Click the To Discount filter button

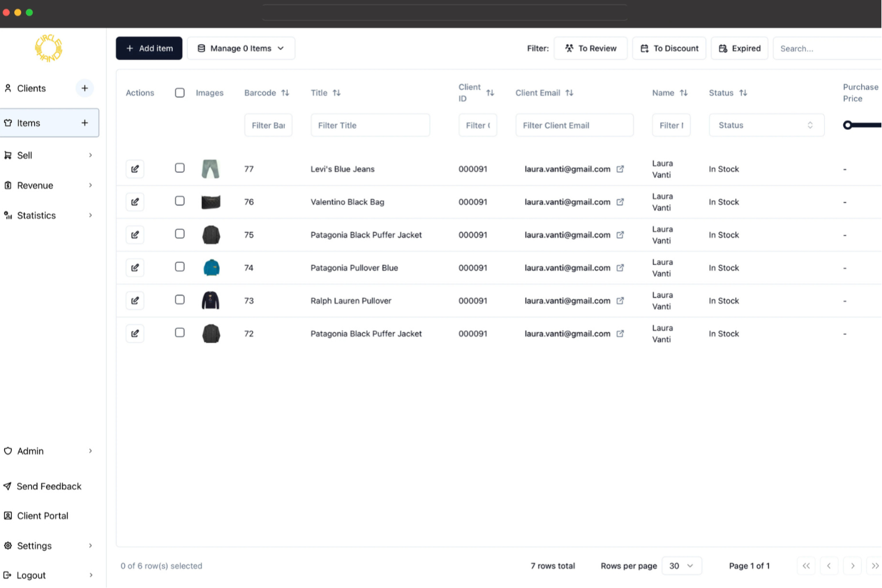[669, 48]
